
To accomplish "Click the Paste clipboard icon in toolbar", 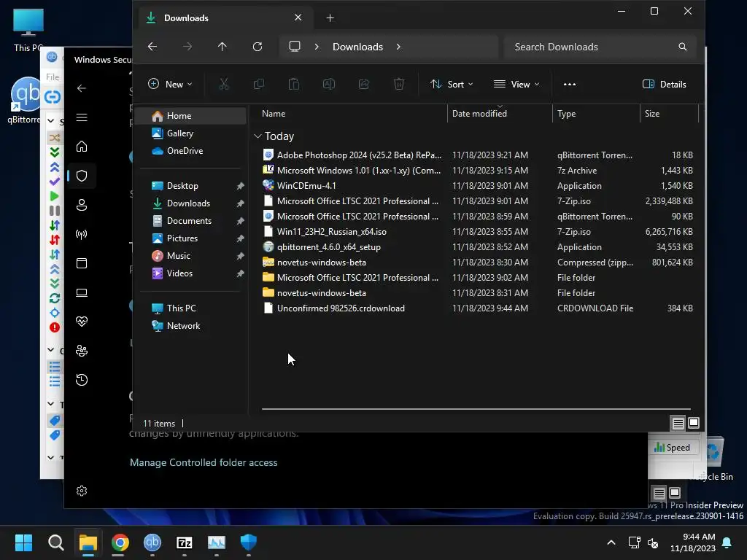I will (x=294, y=85).
